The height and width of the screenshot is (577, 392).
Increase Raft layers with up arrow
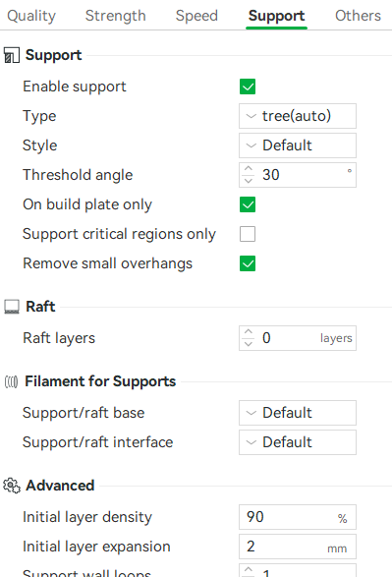(249, 332)
